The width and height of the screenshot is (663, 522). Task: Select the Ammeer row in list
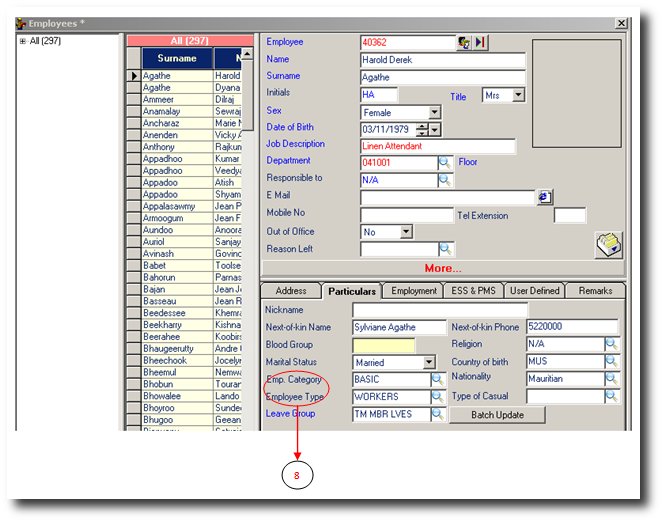(x=177, y=100)
